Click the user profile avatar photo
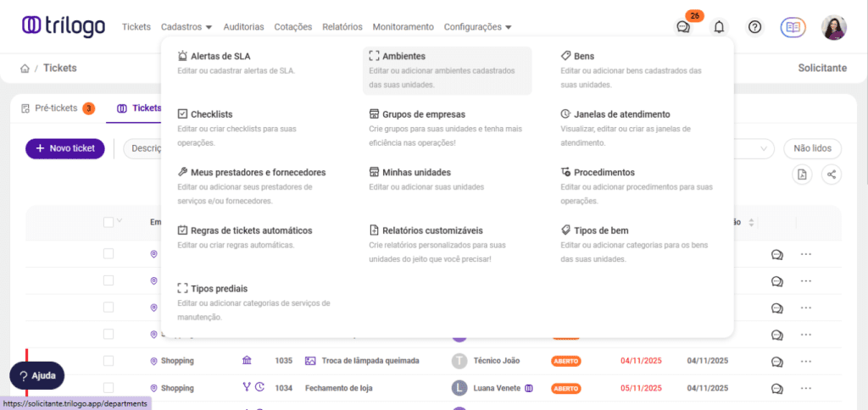868x410 pixels. [x=834, y=27]
